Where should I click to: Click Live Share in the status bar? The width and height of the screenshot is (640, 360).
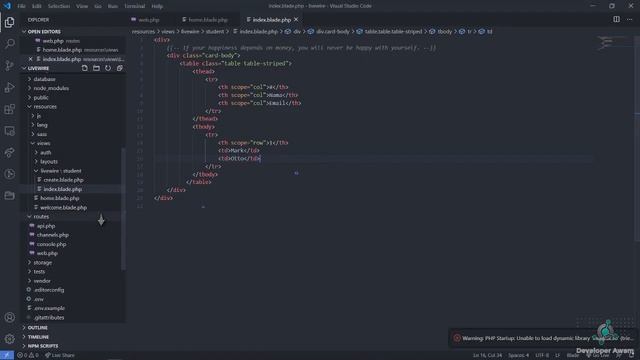60,356
